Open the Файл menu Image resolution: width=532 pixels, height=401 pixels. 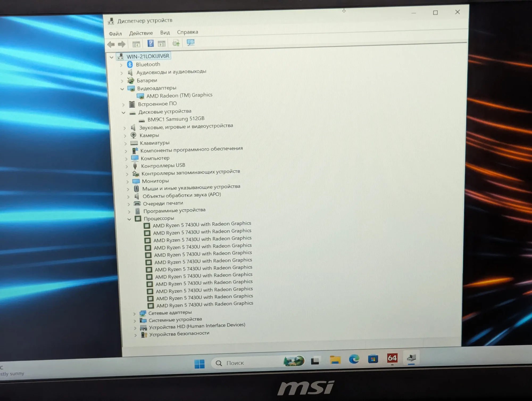click(115, 34)
